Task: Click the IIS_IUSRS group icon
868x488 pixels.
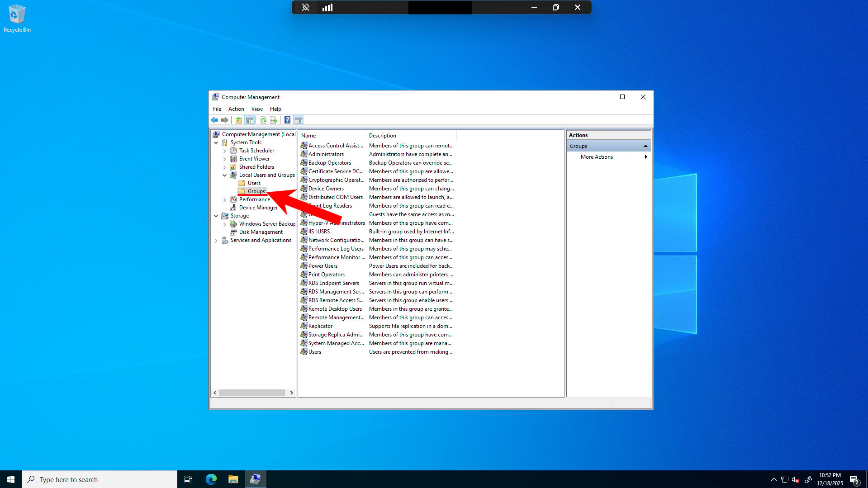Action: (304, 232)
